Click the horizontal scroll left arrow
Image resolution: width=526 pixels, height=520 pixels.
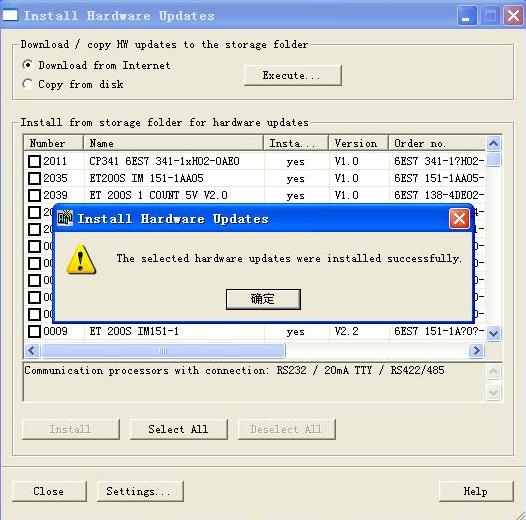32,351
